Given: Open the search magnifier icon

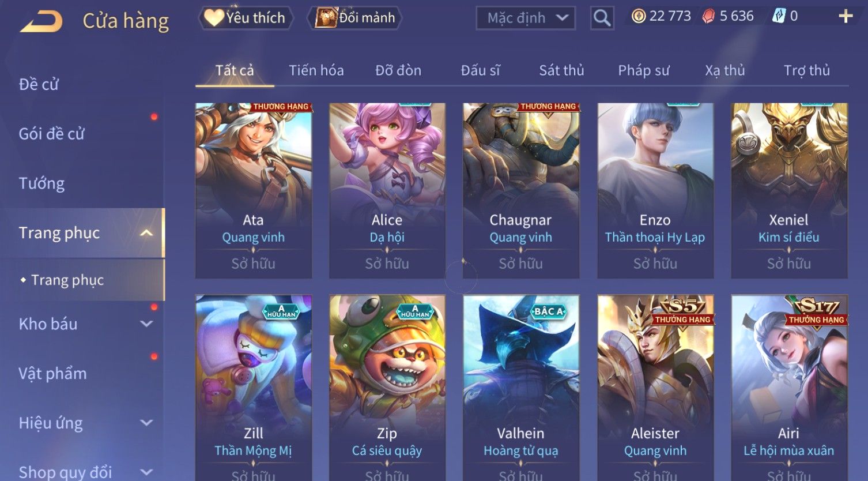Looking at the screenshot, I should (x=602, y=18).
